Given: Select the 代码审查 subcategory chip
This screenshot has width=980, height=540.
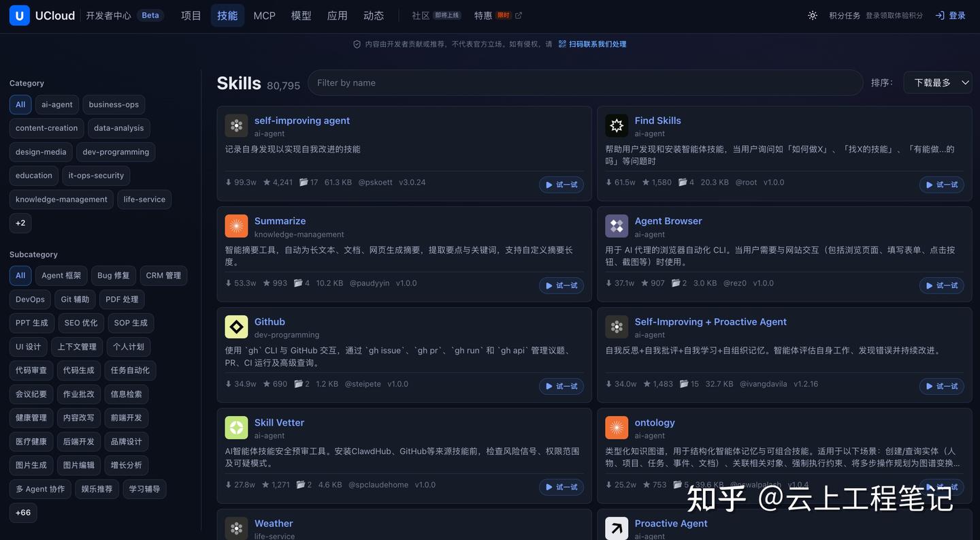Looking at the screenshot, I should click(x=31, y=370).
